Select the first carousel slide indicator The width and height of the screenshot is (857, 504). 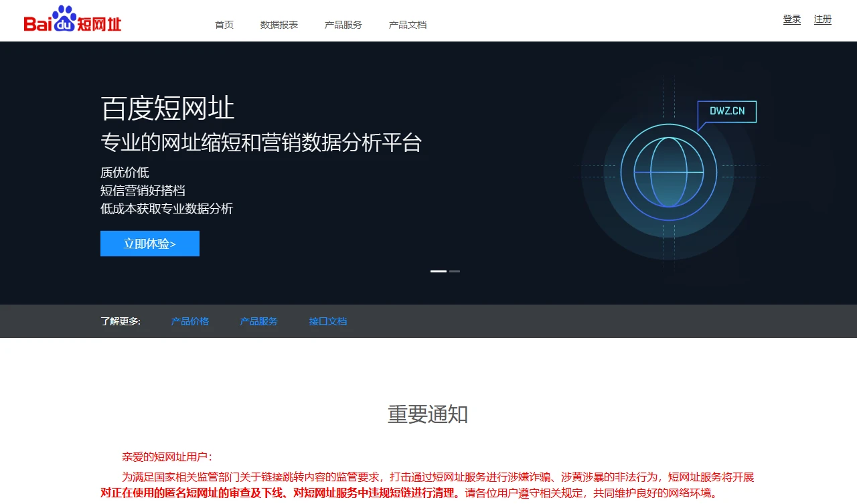(x=439, y=271)
